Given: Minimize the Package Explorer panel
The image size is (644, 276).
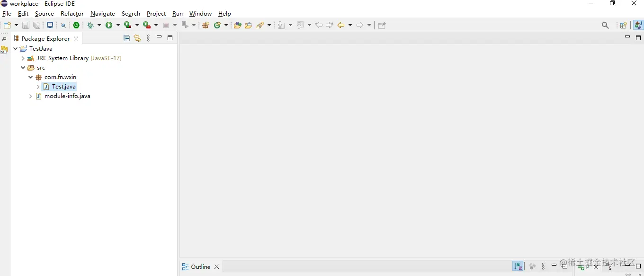Looking at the screenshot, I should (159, 37).
